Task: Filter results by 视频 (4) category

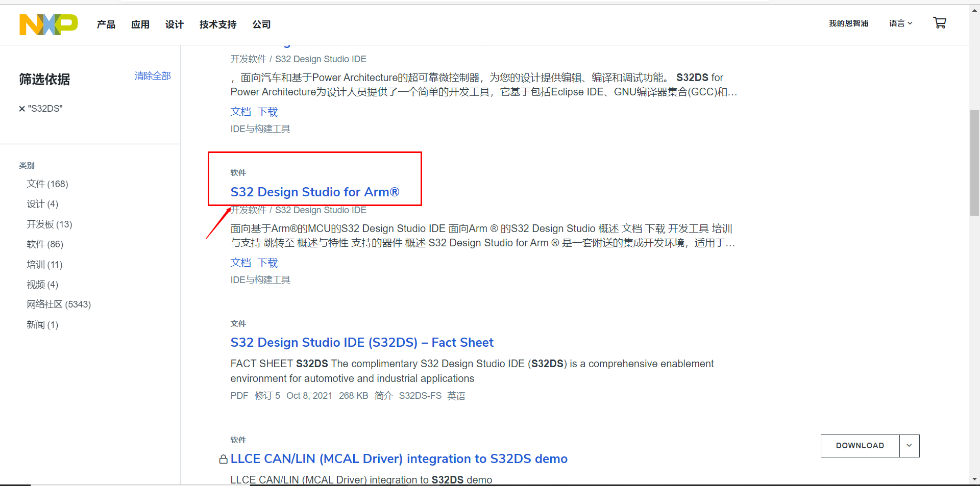Action: [x=42, y=285]
